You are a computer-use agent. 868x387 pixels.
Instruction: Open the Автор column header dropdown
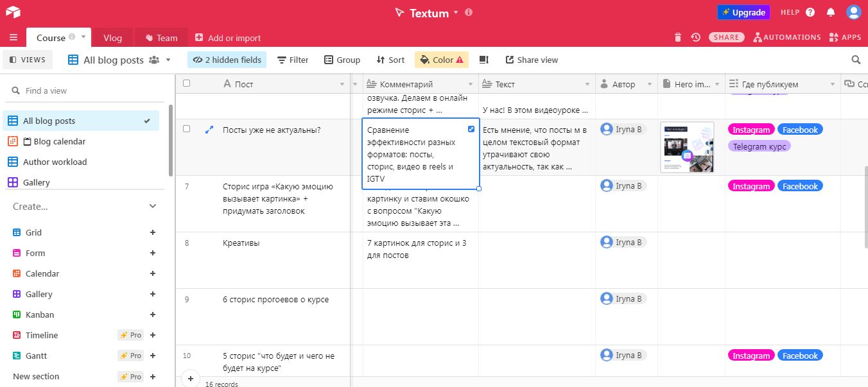pos(650,84)
